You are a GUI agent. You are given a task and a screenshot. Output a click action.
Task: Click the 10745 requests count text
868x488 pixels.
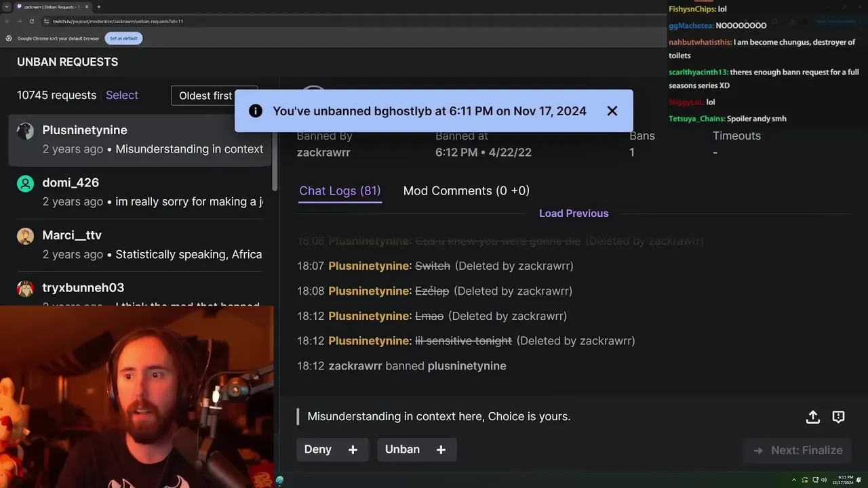tap(56, 96)
